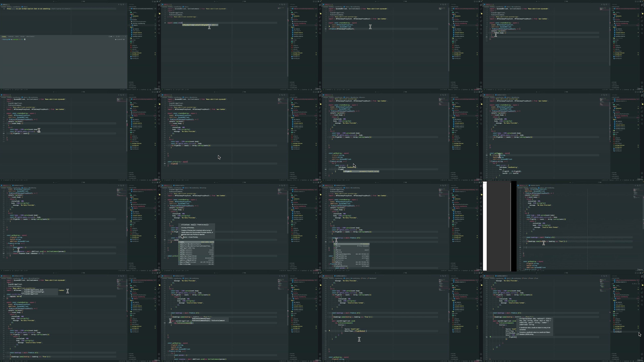Click Refresh Explorer icon in the FBS header
The width and height of the screenshot is (644, 362).
pos(637,284)
